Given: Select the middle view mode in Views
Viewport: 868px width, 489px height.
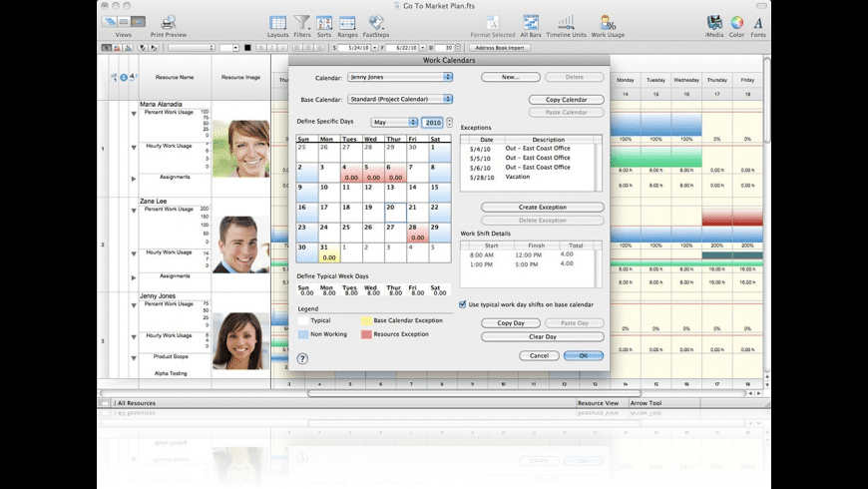Looking at the screenshot, I should pos(124,22).
